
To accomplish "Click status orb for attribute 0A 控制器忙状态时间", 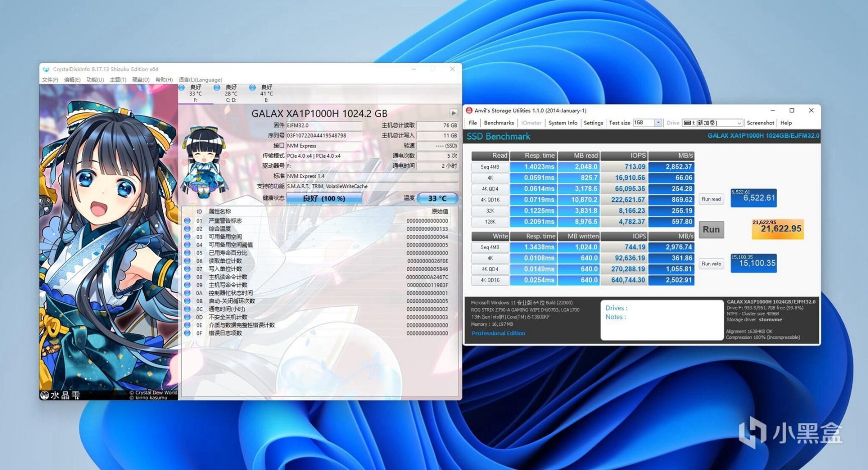I will [187, 293].
